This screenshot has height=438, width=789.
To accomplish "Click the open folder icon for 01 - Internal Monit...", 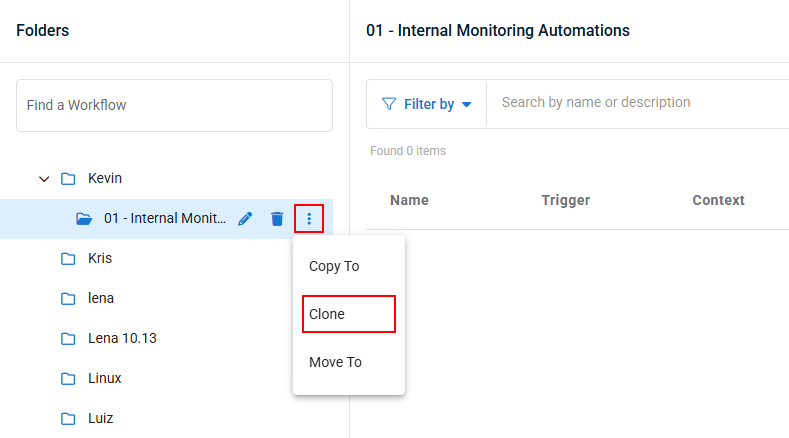I will point(84,218).
